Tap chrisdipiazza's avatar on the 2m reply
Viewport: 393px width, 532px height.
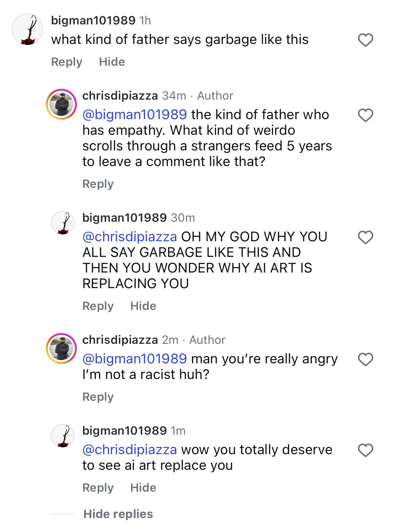click(x=61, y=348)
